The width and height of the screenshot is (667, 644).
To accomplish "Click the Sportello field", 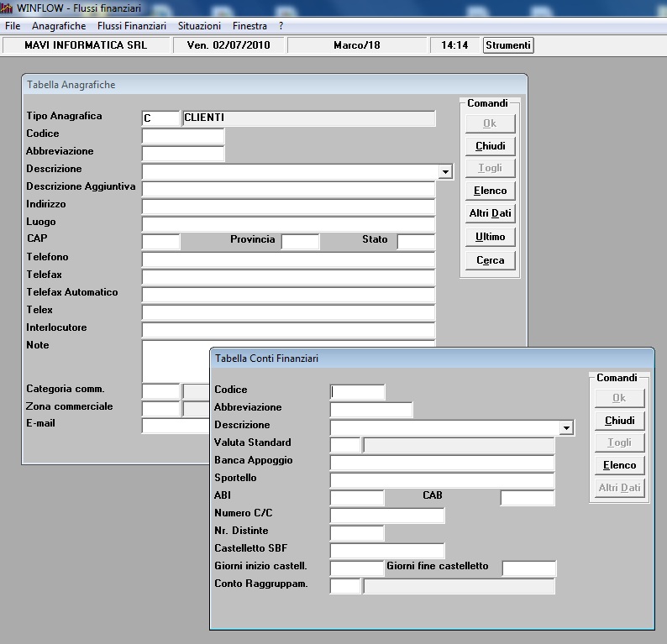I will click(x=443, y=480).
